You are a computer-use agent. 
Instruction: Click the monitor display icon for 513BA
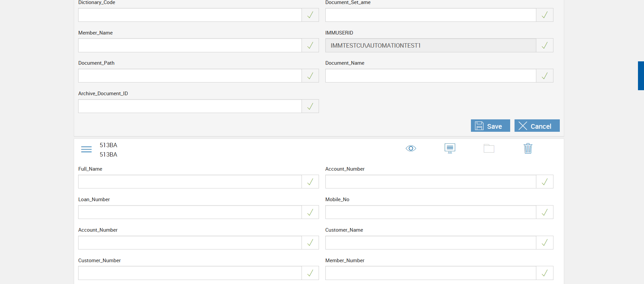point(450,148)
